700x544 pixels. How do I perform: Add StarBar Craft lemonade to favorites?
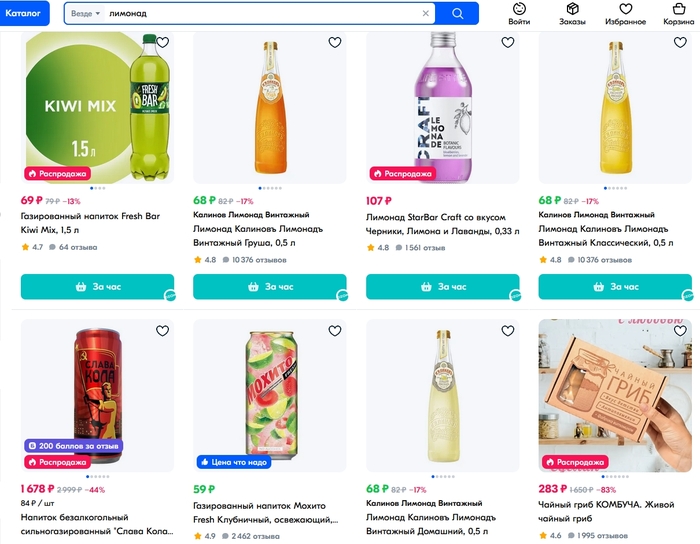508,43
